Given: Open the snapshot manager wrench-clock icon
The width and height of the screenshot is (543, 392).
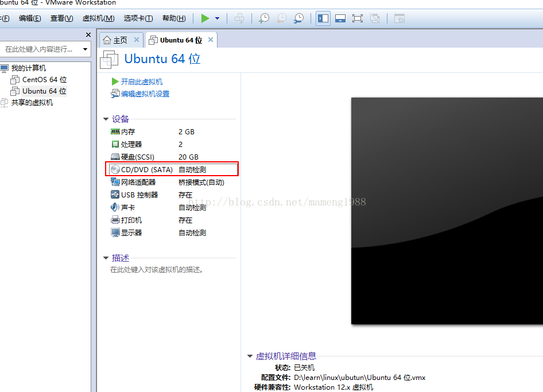Looking at the screenshot, I should (x=298, y=18).
